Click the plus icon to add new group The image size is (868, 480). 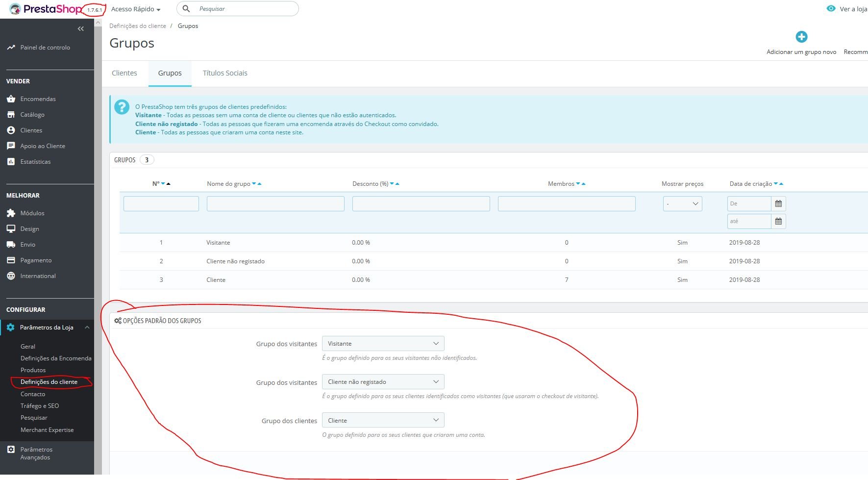coord(801,37)
